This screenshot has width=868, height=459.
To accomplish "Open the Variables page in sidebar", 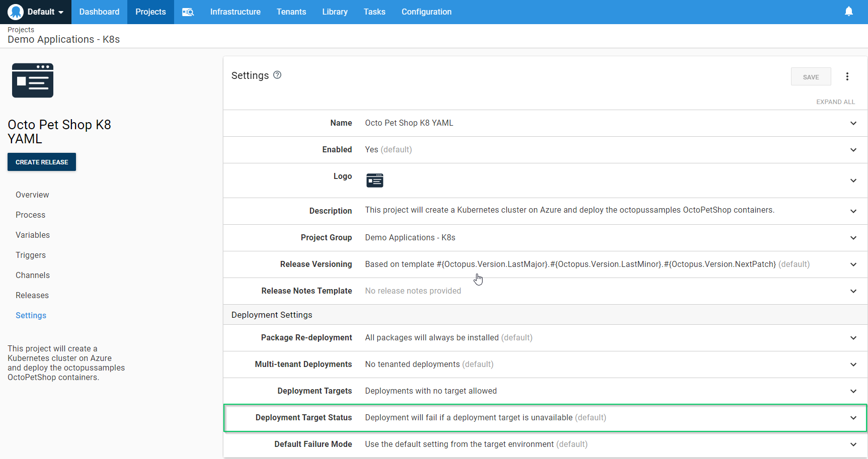I will click(x=33, y=235).
